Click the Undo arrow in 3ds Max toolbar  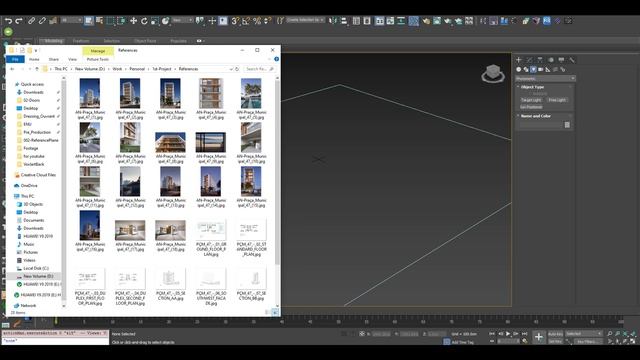[x=8, y=20]
